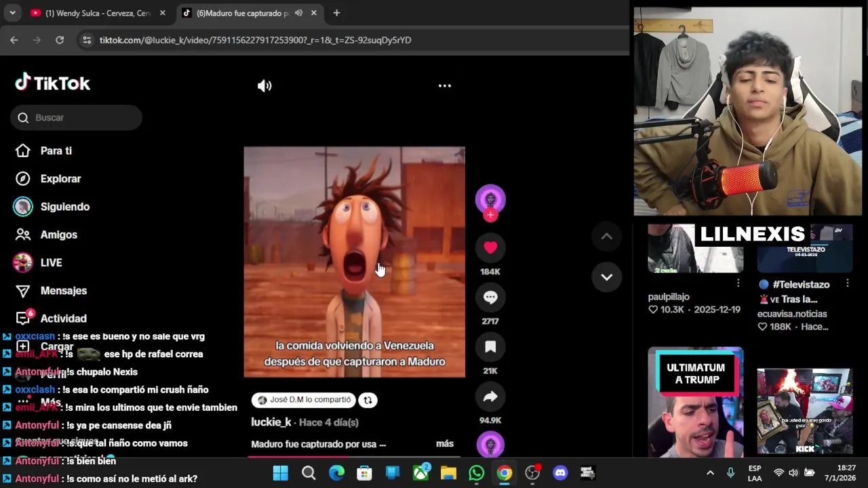Mute the TikTok tab audio

(298, 13)
